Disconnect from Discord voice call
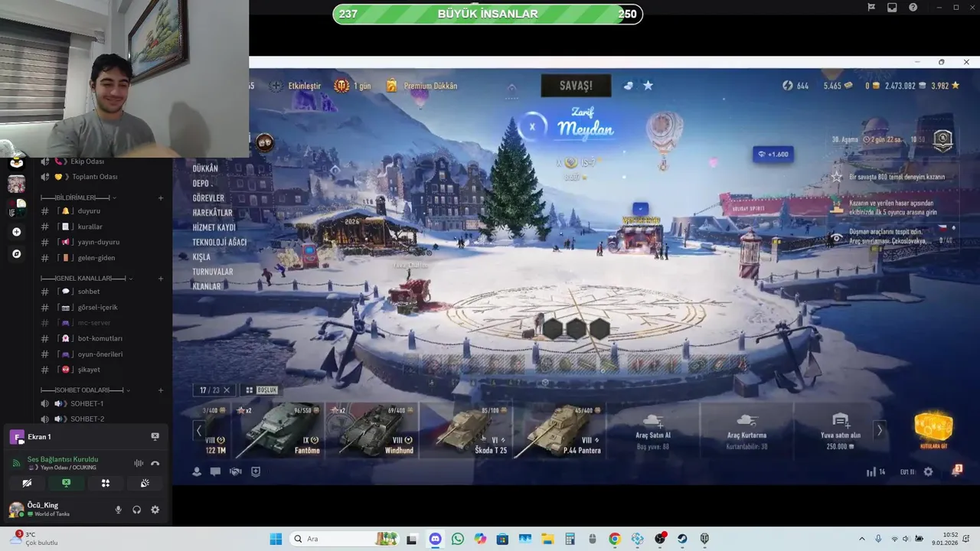The image size is (980, 551). tap(155, 463)
